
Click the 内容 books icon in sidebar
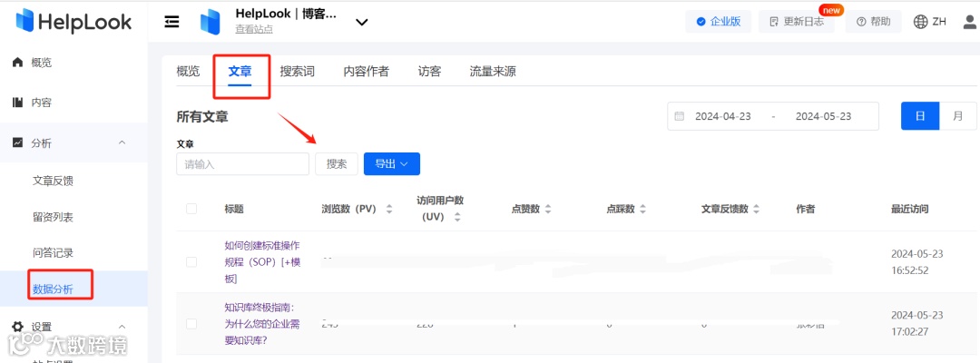(18, 103)
